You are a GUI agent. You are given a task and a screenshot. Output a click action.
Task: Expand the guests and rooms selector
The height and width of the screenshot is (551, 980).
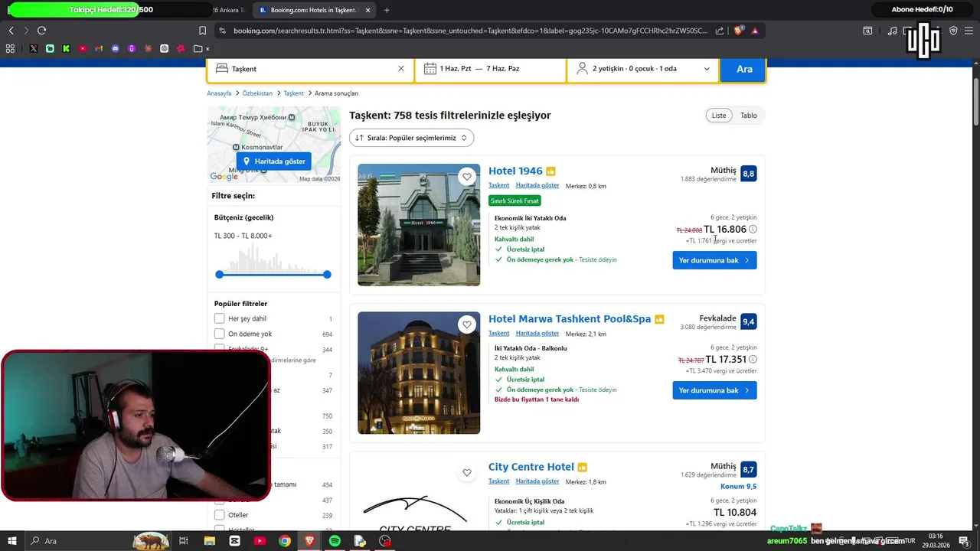point(643,69)
